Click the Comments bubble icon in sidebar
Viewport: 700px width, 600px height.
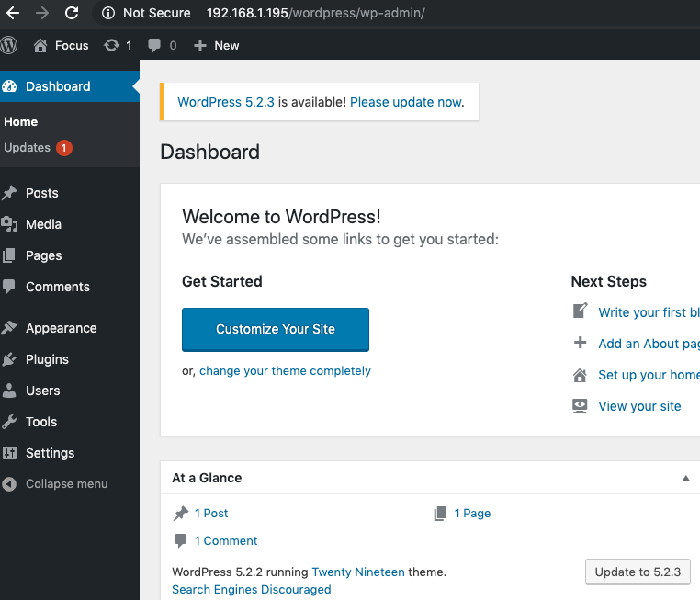pos(9,287)
